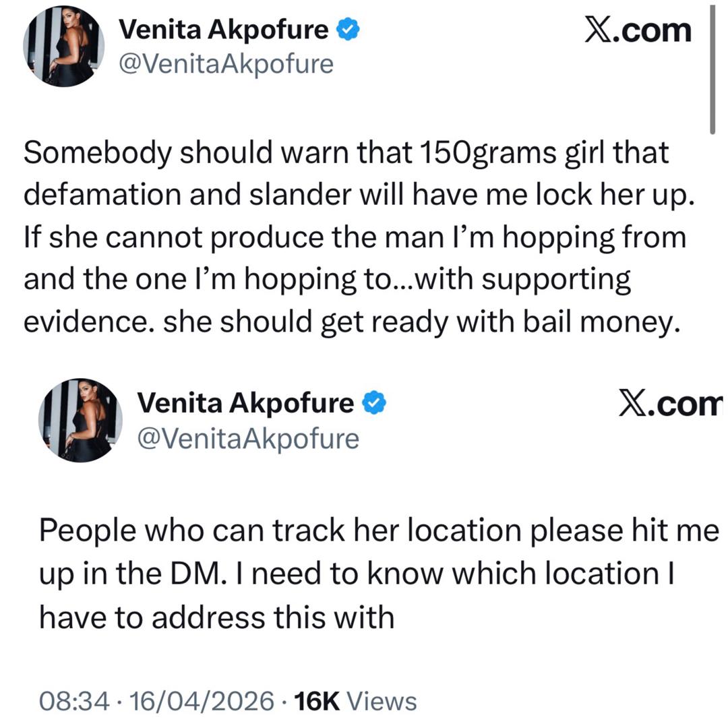728x728 pixels.
Task: Click the verified checkmark on the second tweet
Action: 375,401
